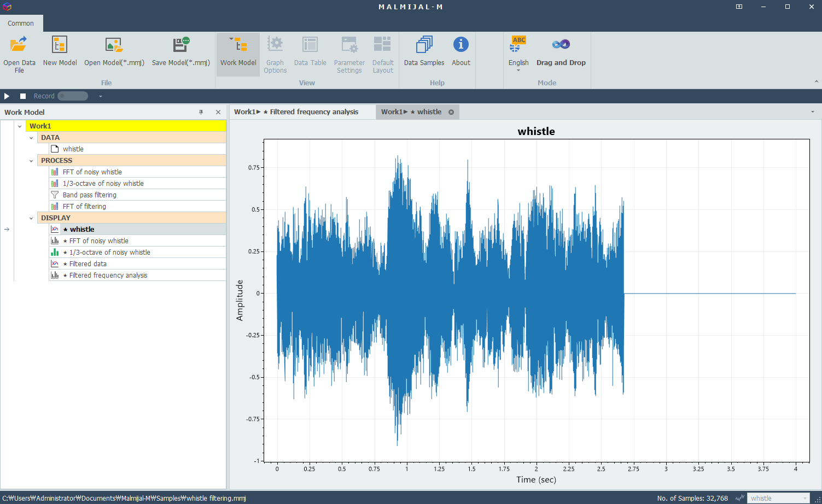Open Graph Options
The height and width of the screenshot is (504, 822).
(275, 54)
